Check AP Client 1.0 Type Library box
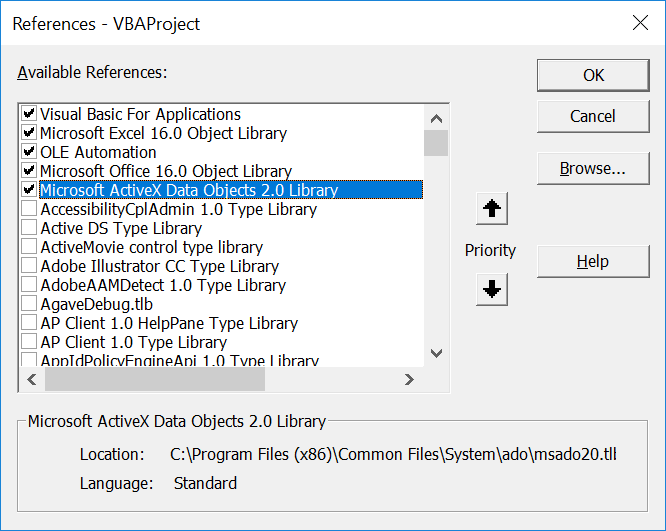Image resolution: width=666 pixels, height=531 pixels. 28,342
